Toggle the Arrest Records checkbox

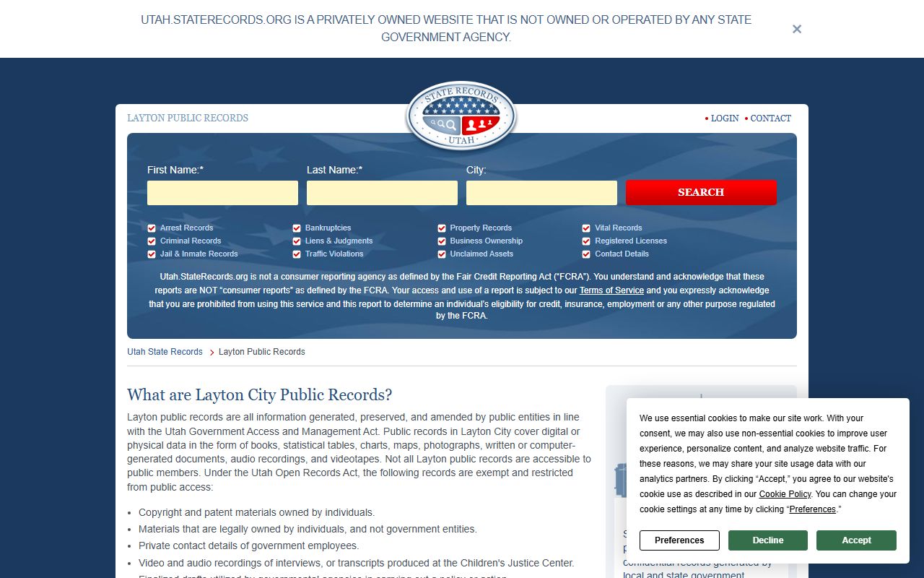(152, 228)
